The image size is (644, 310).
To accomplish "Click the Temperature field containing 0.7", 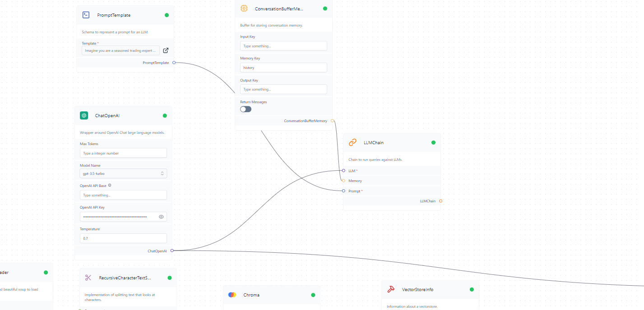I will (123, 238).
